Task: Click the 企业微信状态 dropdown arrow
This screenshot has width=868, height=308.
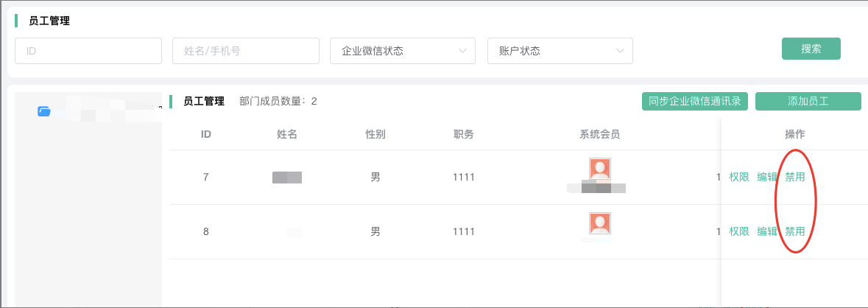Action: [x=463, y=51]
